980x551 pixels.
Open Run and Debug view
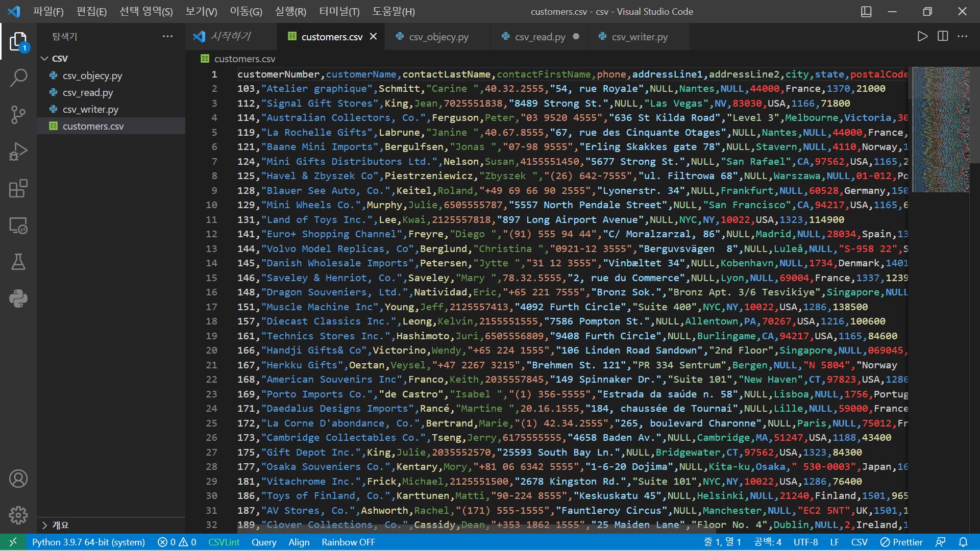[x=18, y=152]
